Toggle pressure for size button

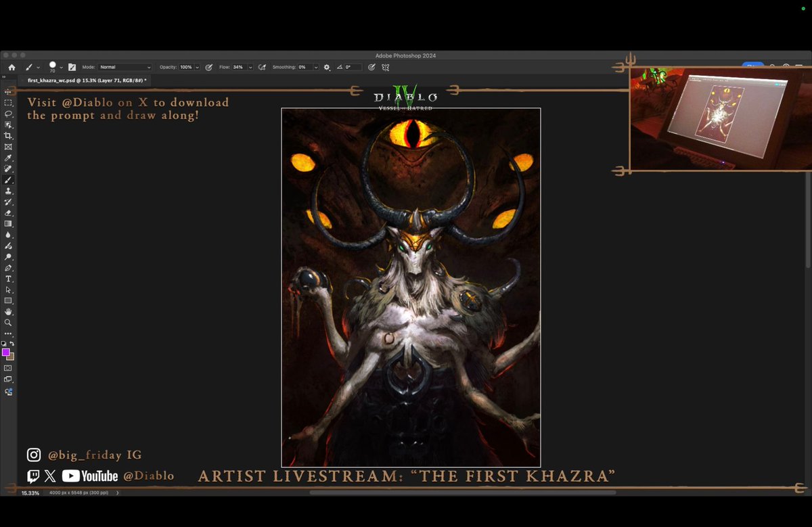[x=371, y=67]
